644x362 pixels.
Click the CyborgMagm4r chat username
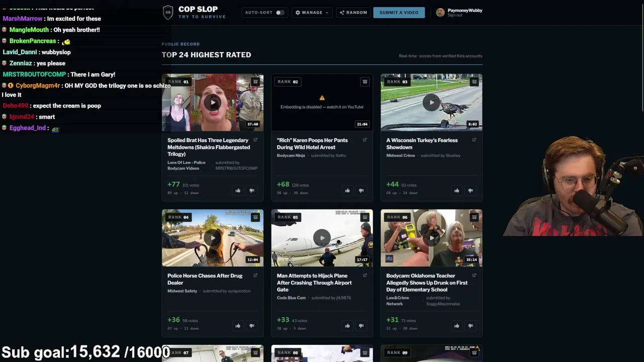[38, 85]
